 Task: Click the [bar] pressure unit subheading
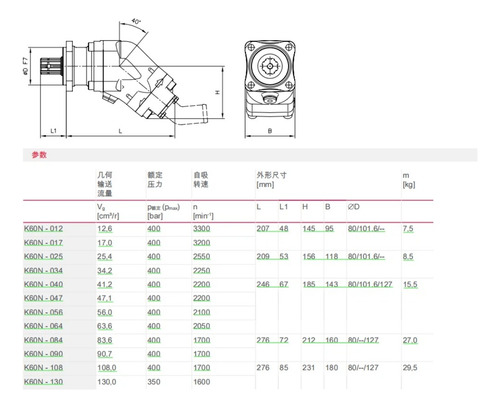[x=155, y=216]
